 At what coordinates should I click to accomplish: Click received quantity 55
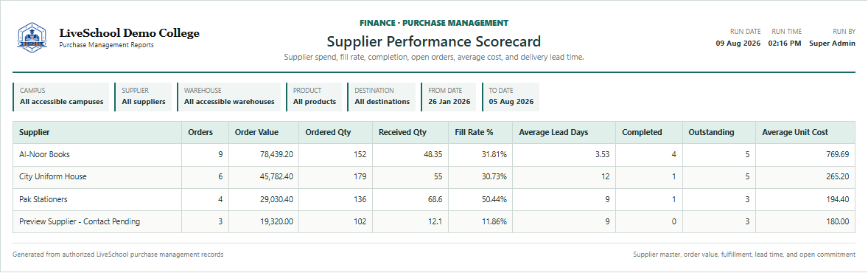coord(438,177)
